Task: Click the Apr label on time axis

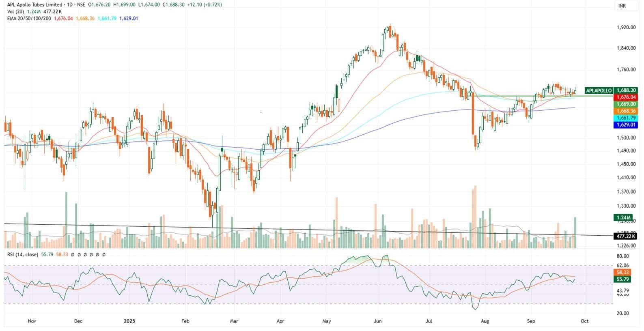Action: point(280,321)
